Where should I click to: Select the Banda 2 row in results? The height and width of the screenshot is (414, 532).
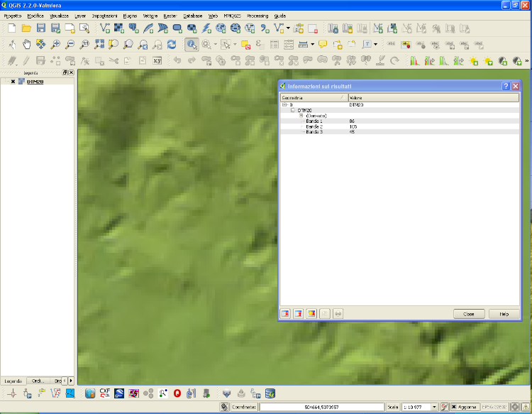point(314,126)
